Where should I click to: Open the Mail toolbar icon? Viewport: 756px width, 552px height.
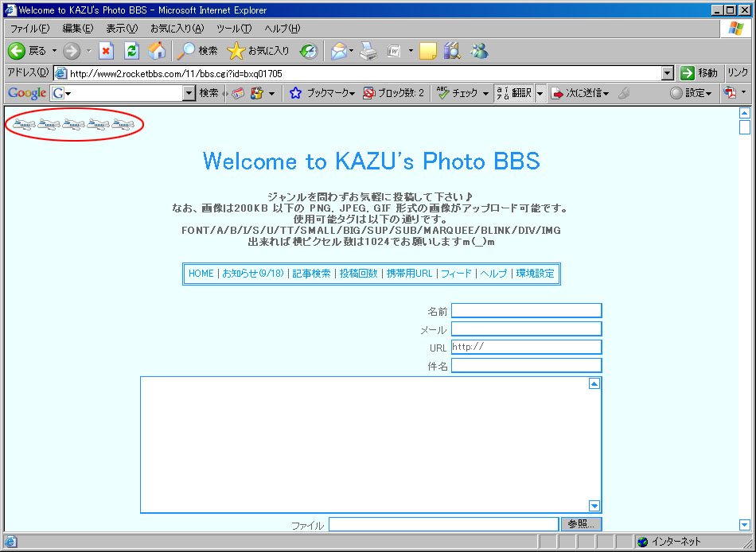[x=339, y=51]
